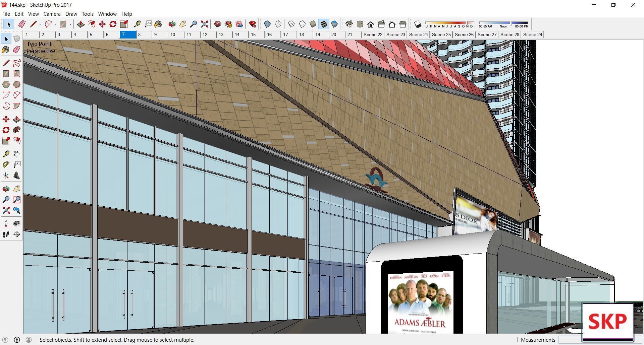644x345 pixels.
Task: Toggle X-Ray face style
Action: click(x=267, y=24)
